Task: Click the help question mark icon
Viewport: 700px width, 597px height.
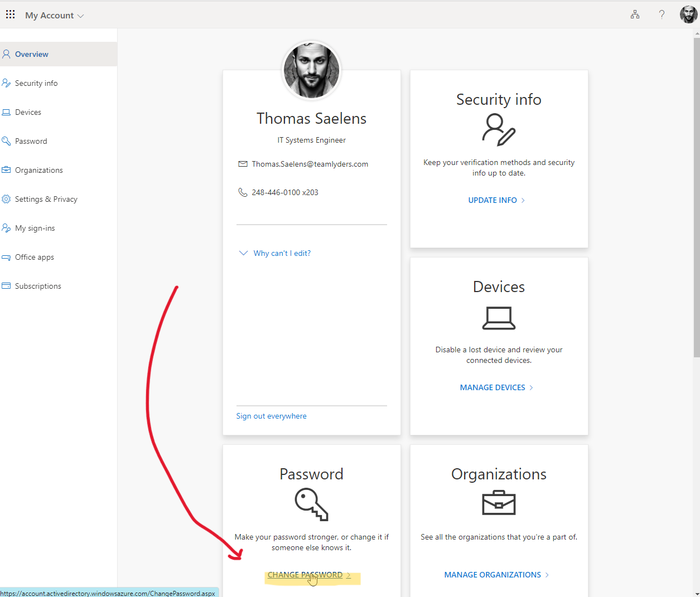Action: pyautogui.click(x=662, y=14)
